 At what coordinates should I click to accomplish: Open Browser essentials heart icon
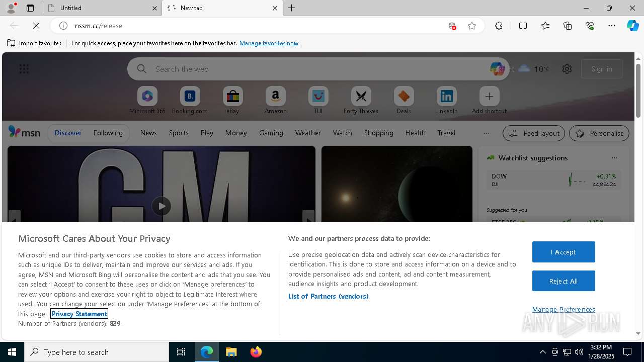(590, 26)
